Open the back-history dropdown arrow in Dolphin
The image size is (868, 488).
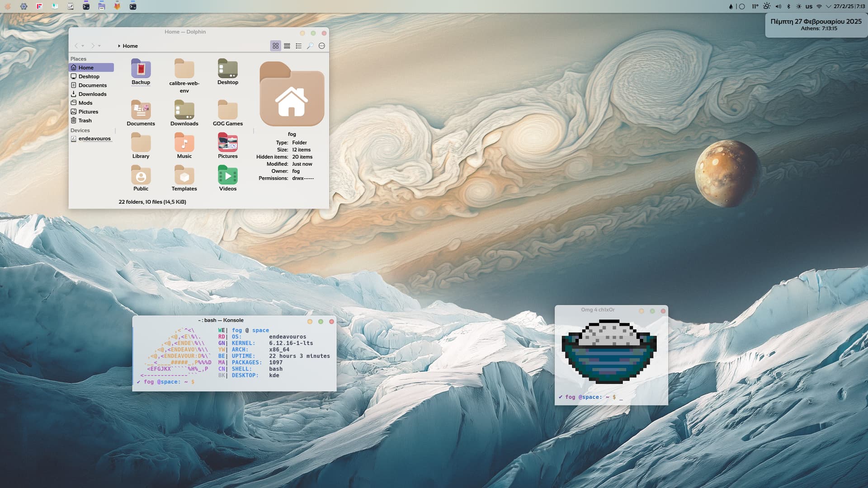coord(83,46)
